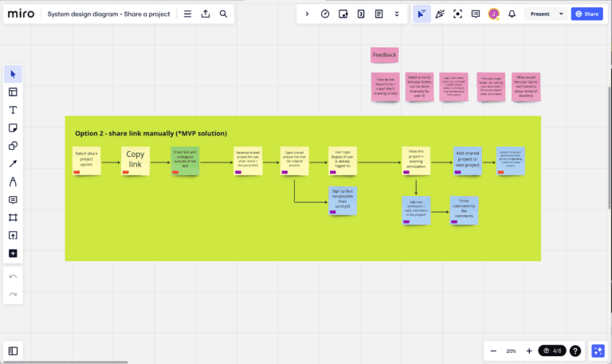Select the Text tool
The height and width of the screenshot is (364, 612).
pyautogui.click(x=13, y=110)
